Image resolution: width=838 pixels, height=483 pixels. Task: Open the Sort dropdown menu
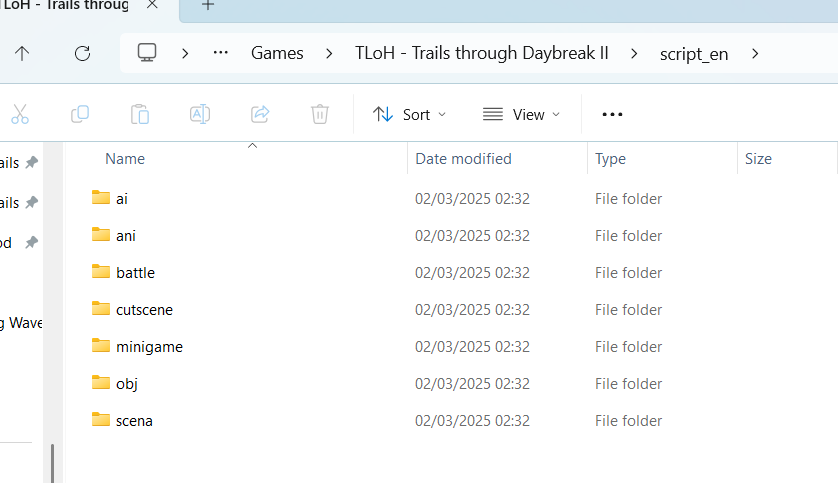click(409, 114)
